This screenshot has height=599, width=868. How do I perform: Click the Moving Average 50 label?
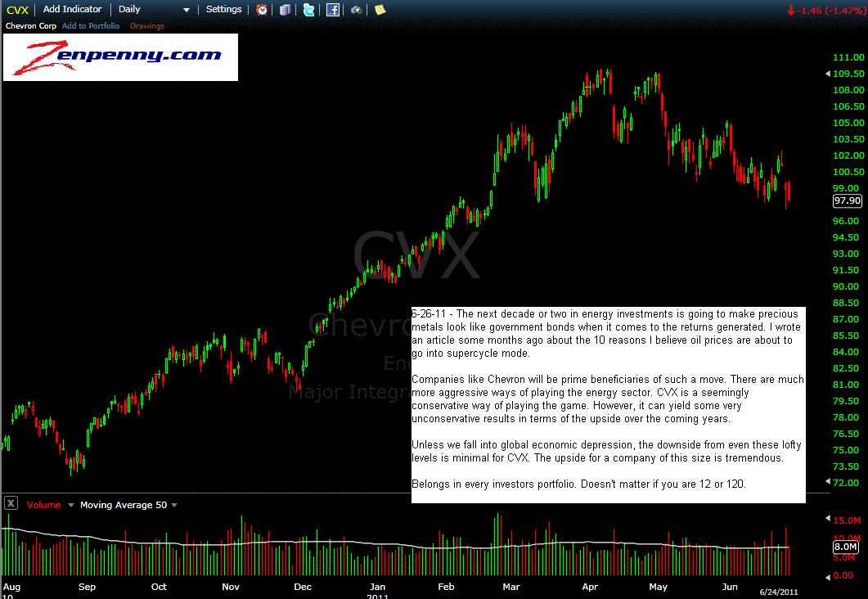[x=124, y=505]
